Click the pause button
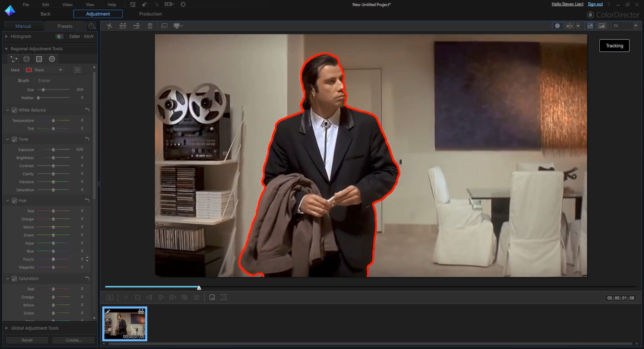Viewport: 644px width, 349px height. pyautogui.click(x=126, y=298)
